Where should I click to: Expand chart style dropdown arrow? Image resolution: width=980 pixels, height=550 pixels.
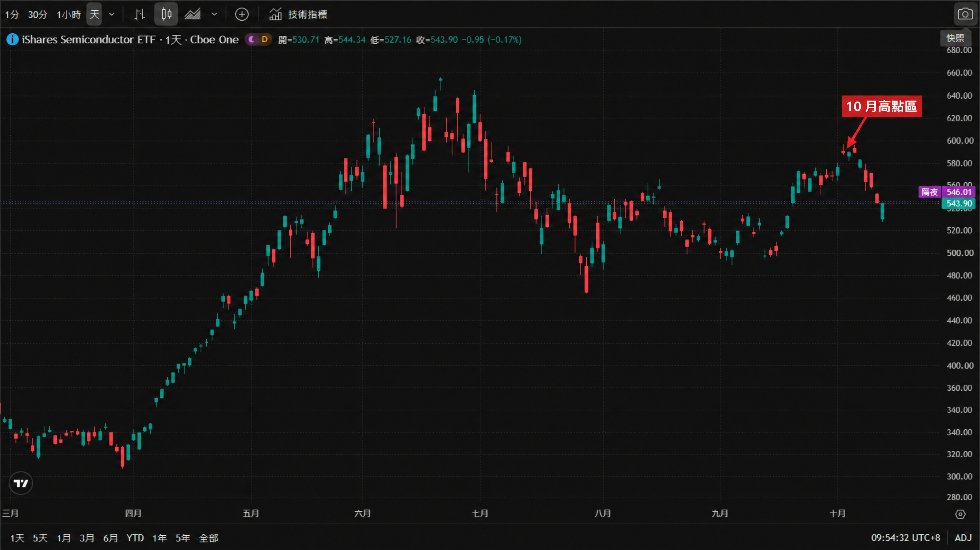[x=214, y=14]
